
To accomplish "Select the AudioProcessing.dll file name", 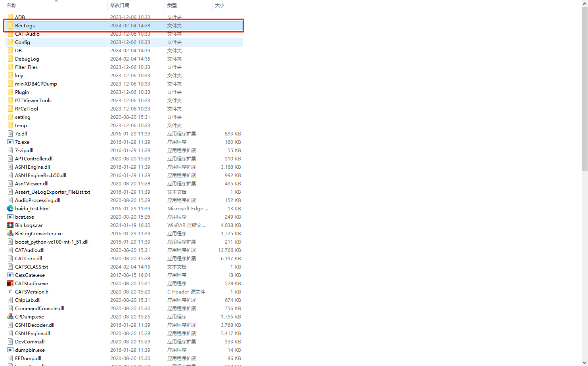I will pos(38,200).
